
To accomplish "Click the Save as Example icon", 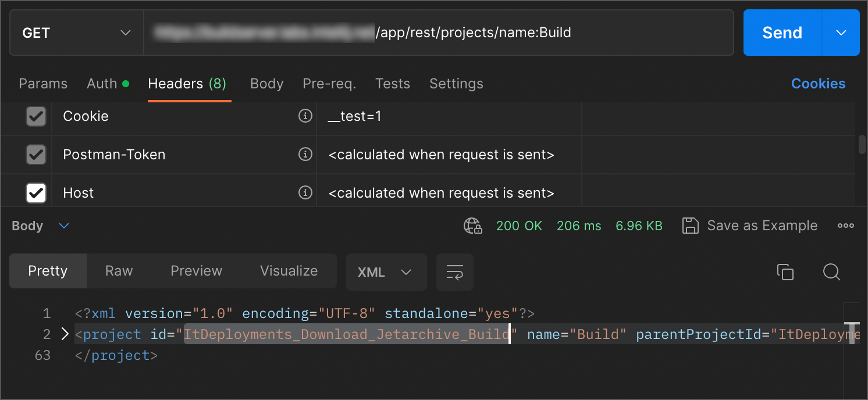I will [691, 226].
